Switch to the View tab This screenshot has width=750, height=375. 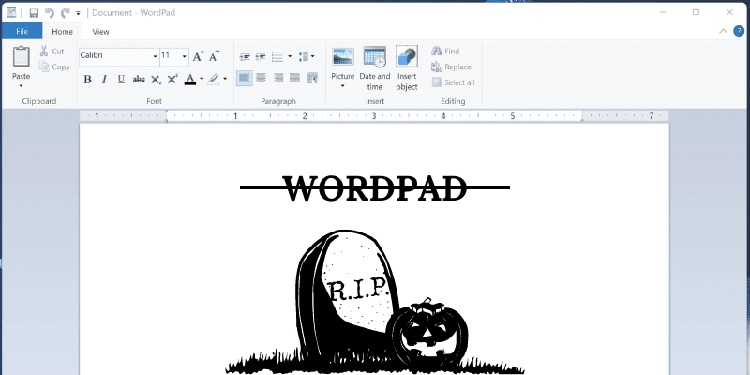pyautogui.click(x=101, y=32)
